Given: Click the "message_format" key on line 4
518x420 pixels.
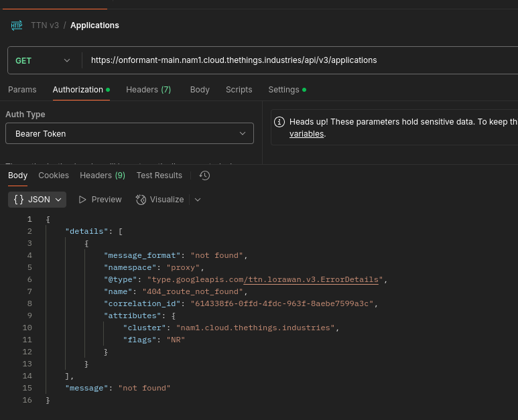Looking at the screenshot, I should 142,256.
